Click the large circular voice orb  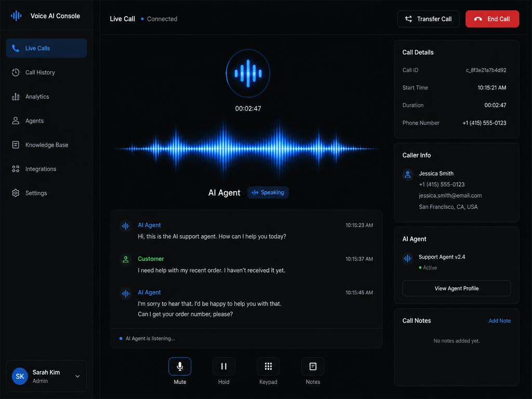248,73
